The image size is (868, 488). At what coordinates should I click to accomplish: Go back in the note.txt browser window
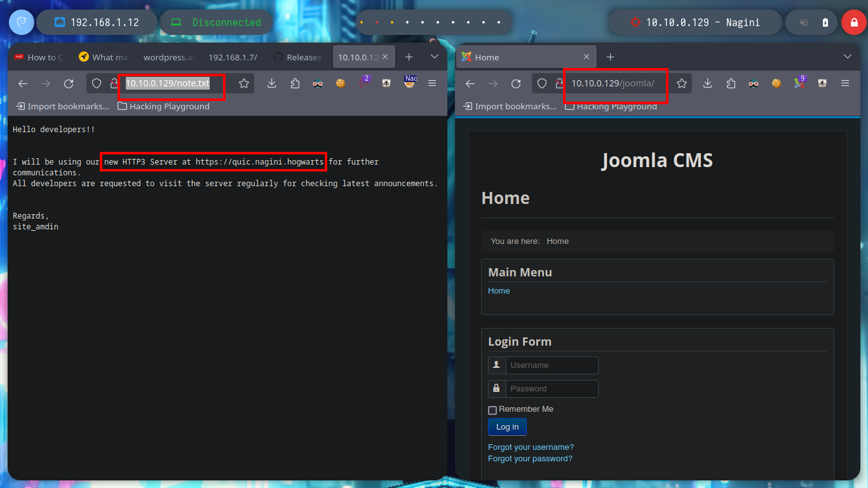[x=23, y=83]
